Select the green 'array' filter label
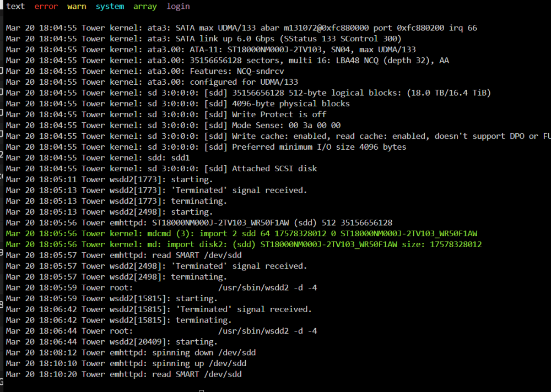Image resolution: width=551 pixels, height=392 pixels. [x=145, y=6]
